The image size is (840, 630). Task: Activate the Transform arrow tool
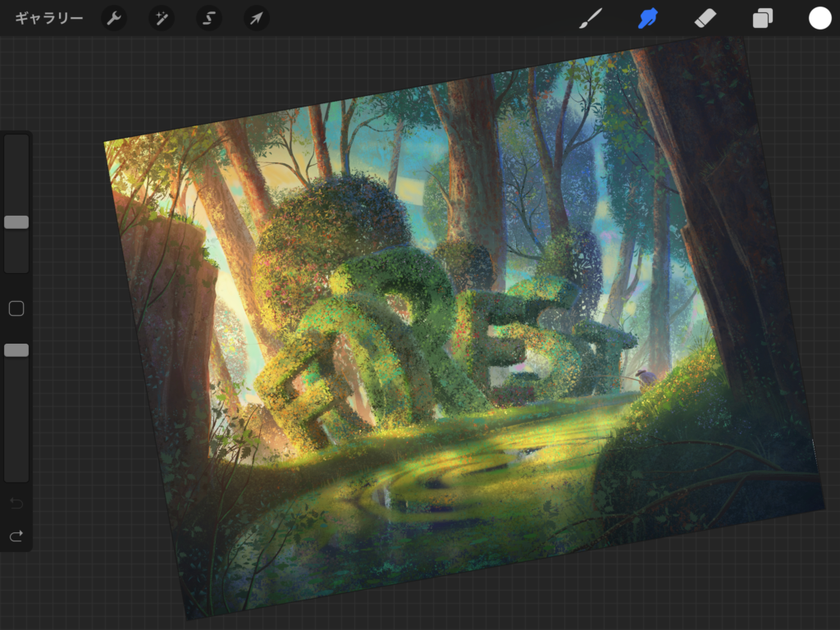click(x=257, y=18)
